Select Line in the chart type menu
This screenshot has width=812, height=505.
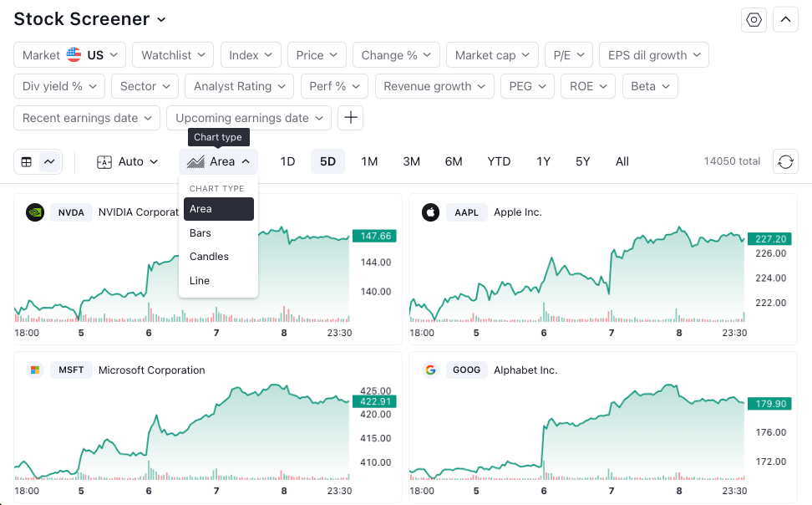pyautogui.click(x=200, y=281)
